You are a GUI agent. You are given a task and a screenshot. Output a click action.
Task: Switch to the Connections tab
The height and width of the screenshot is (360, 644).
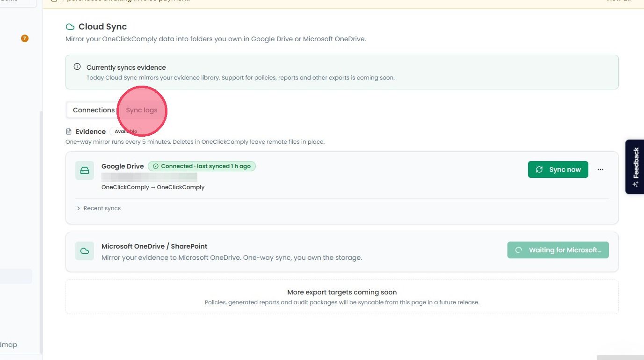click(x=94, y=110)
